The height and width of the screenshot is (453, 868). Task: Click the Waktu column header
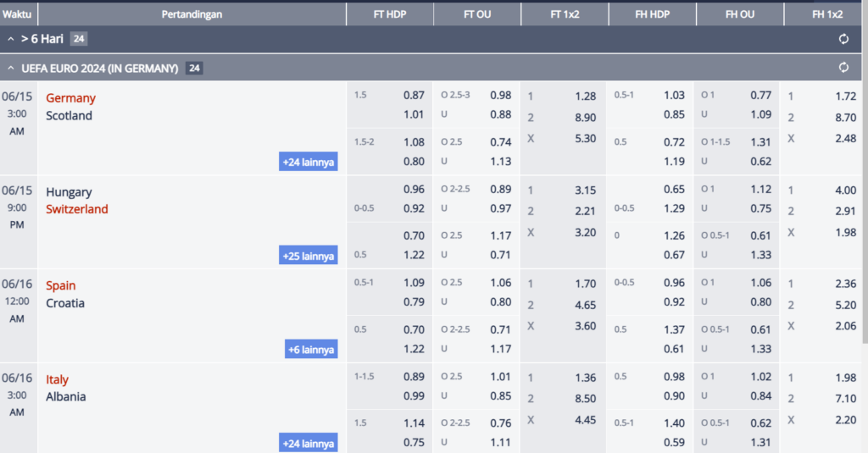[x=19, y=14]
